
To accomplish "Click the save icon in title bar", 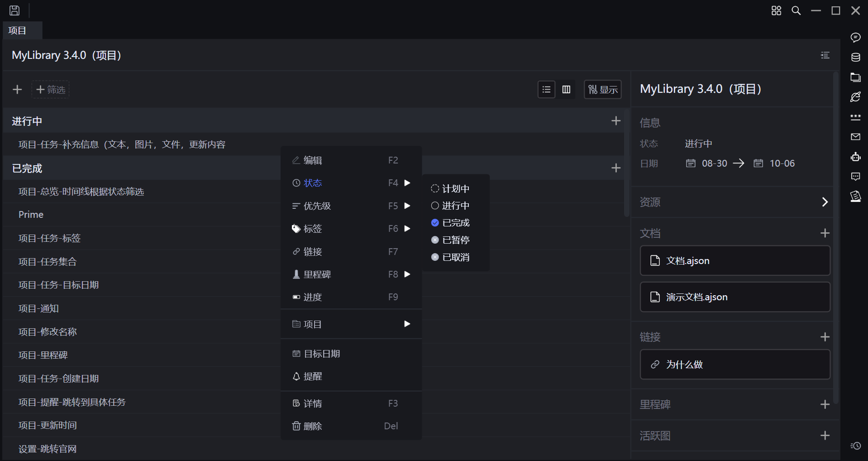I will 14,10.
